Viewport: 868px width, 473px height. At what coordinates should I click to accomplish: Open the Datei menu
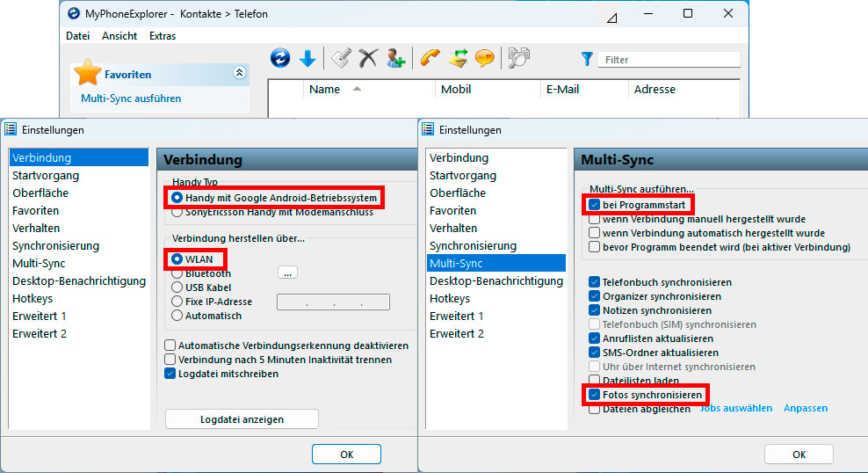click(x=77, y=36)
